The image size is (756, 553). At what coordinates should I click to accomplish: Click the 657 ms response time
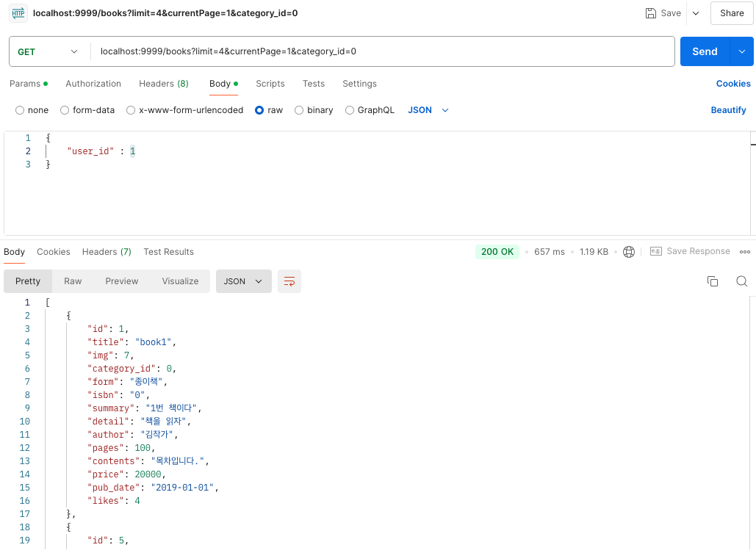point(549,252)
